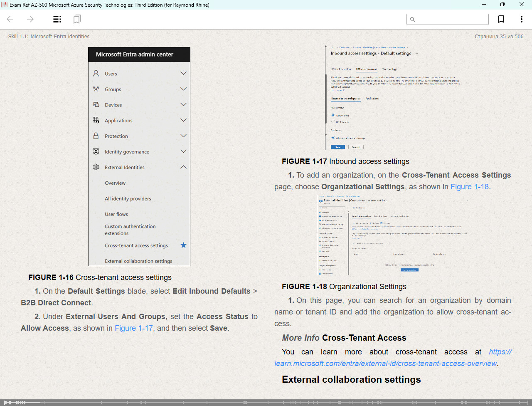
Task: Click the 'FIGURE 1-17 Inbound access settings' caption
Action: coord(345,161)
